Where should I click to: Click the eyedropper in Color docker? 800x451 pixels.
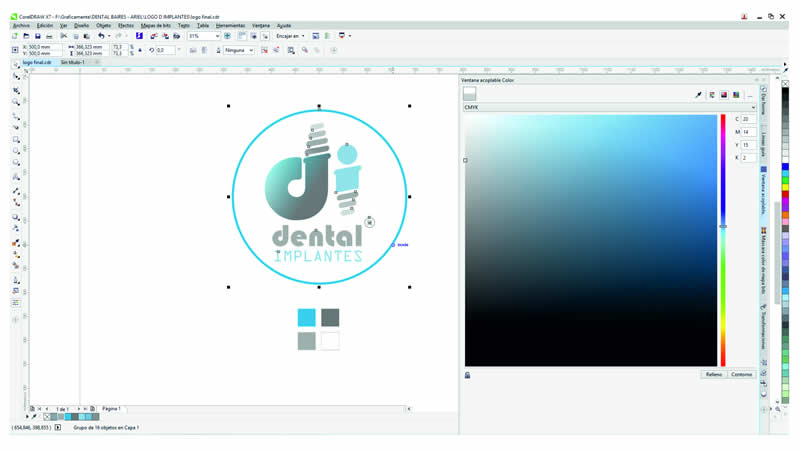tap(698, 95)
